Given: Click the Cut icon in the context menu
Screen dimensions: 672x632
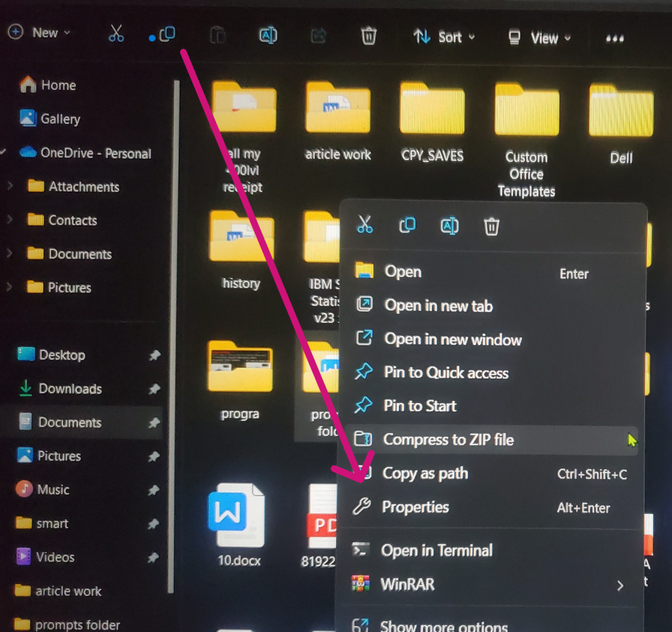Looking at the screenshot, I should pos(366,226).
